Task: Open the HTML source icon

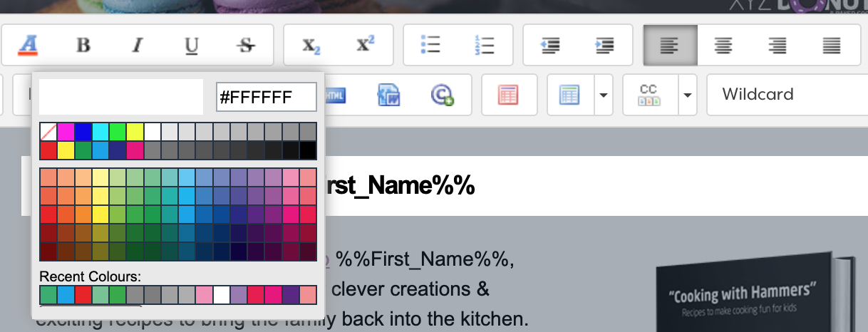Action: pos(335,95)
